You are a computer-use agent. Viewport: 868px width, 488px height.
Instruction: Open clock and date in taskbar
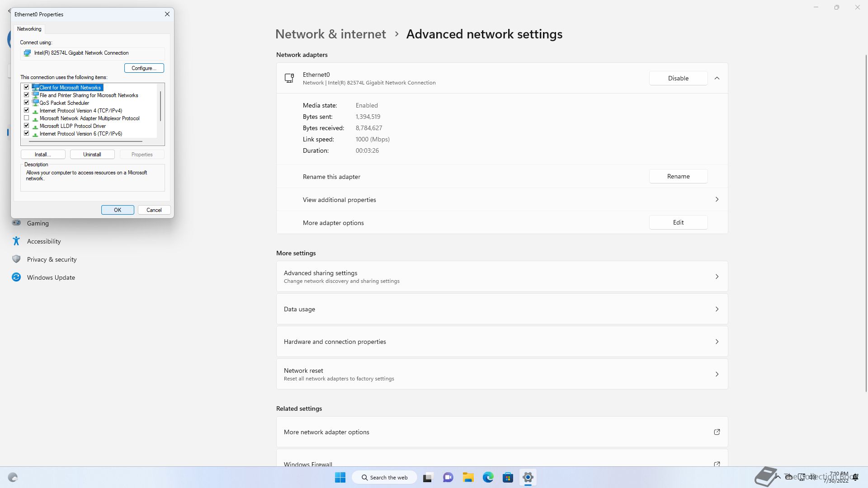(x=836, y=477)
